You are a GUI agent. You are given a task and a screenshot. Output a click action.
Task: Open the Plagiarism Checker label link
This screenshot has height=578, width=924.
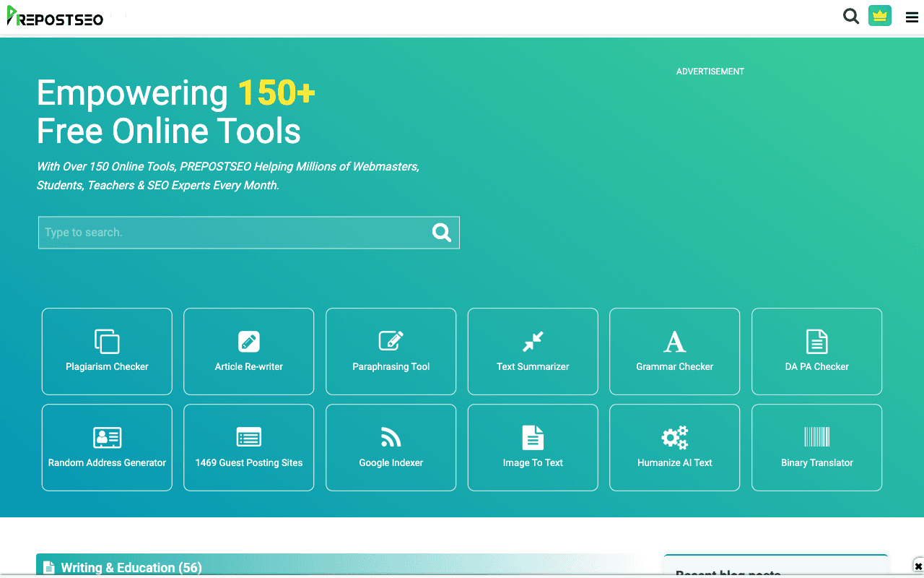coord(107,366)
